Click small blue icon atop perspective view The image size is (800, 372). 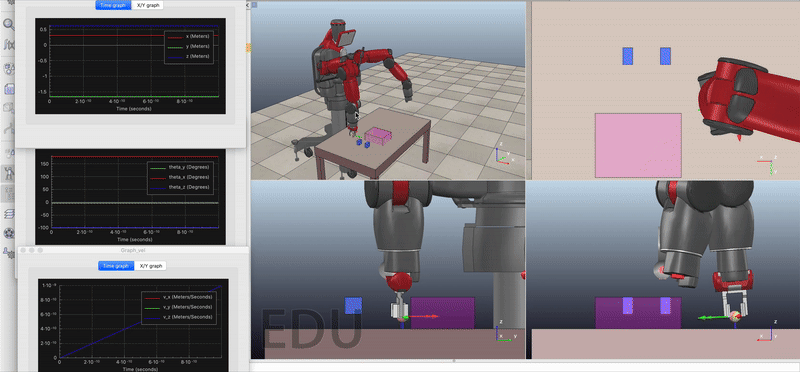coord(255,5)
